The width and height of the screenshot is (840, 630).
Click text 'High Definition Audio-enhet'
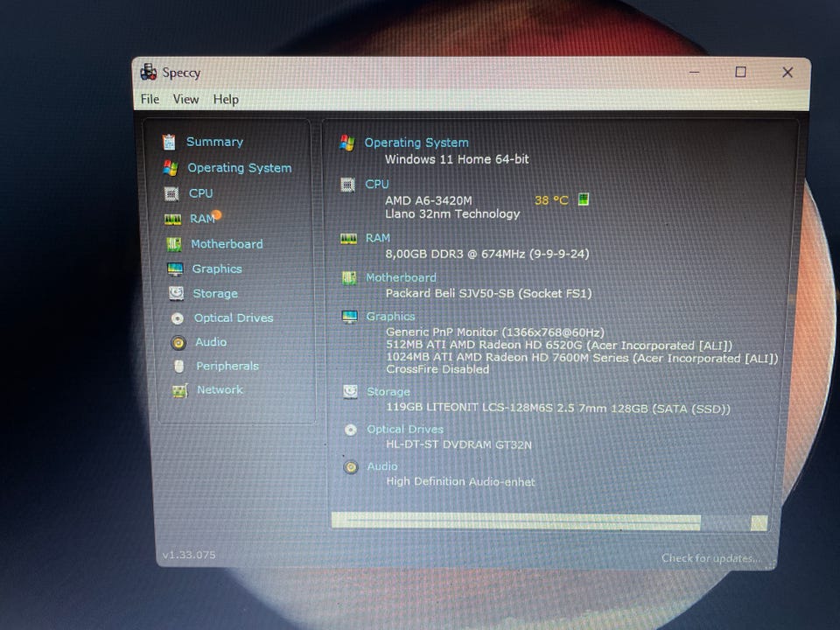(x=461, y=481)
